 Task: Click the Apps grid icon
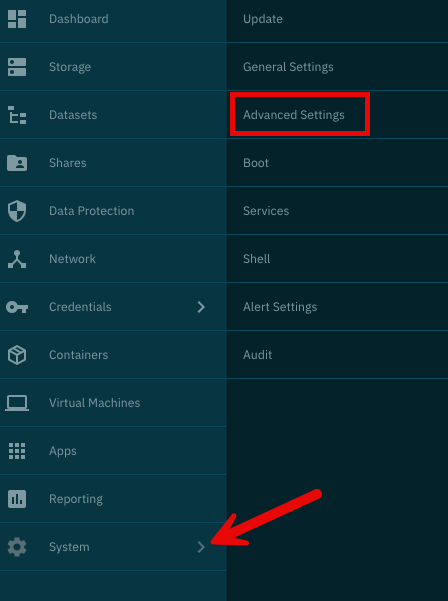click(17, 451)
